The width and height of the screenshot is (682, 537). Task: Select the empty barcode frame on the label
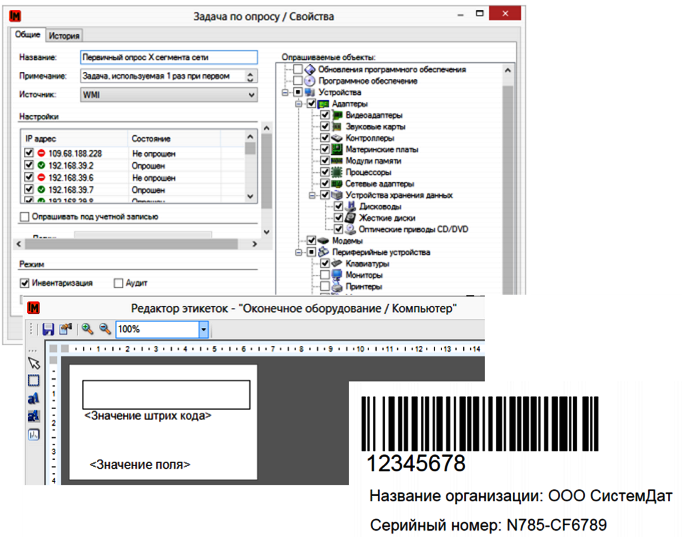tap(166, 395)
